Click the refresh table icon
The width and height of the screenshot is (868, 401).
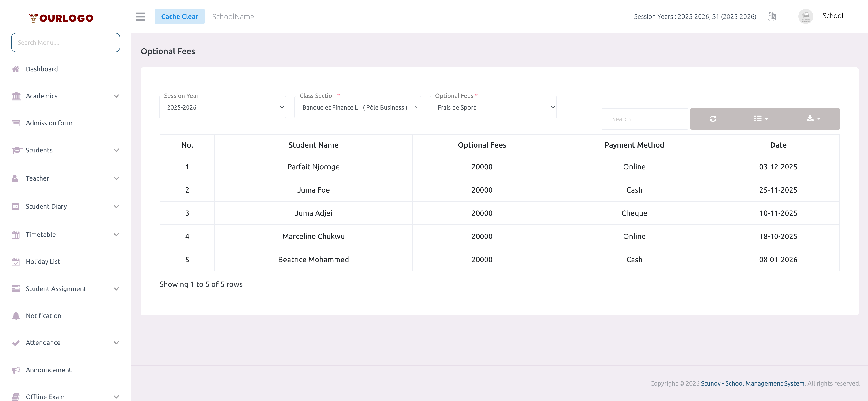pos(713,118)
